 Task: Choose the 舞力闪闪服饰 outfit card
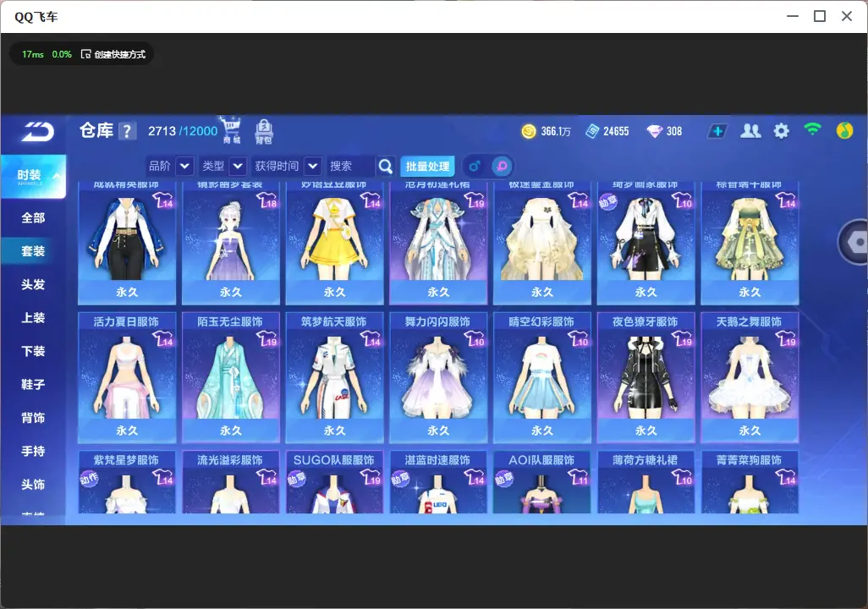pyautogui.click(x=438, y=377)
